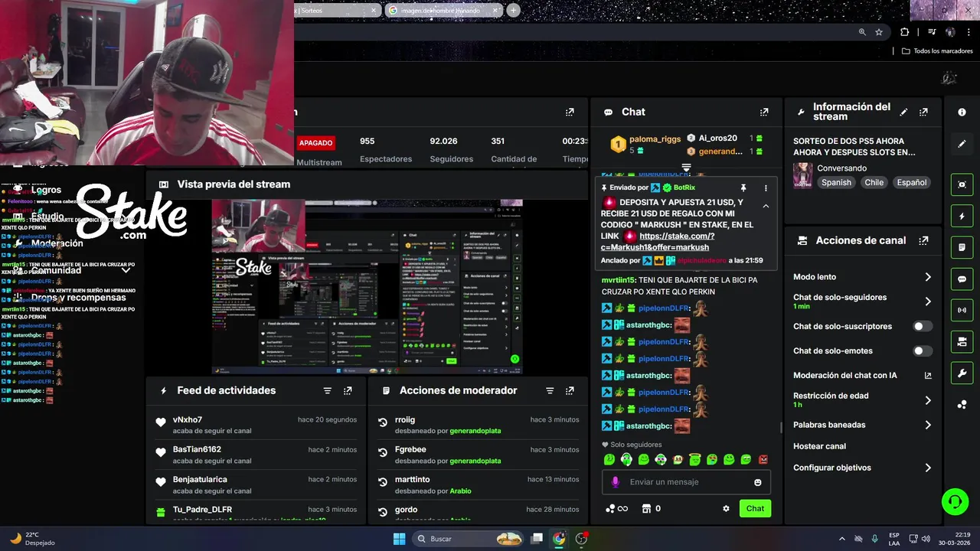Click the angry red emote in chat
The image size is (980, 551).
click(x=763, y=459)
